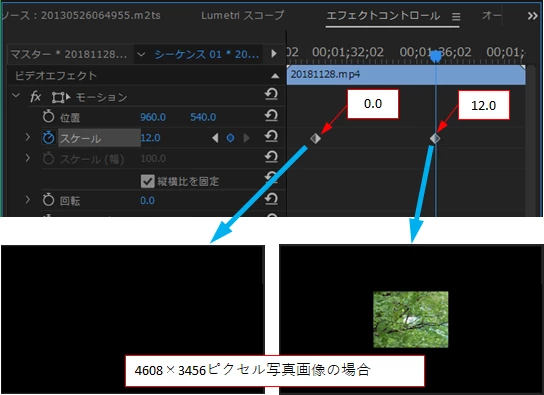Select the シーケンス 01 clip tab
The width and height of the screenshot is (544, 395).
pos(206,54)
